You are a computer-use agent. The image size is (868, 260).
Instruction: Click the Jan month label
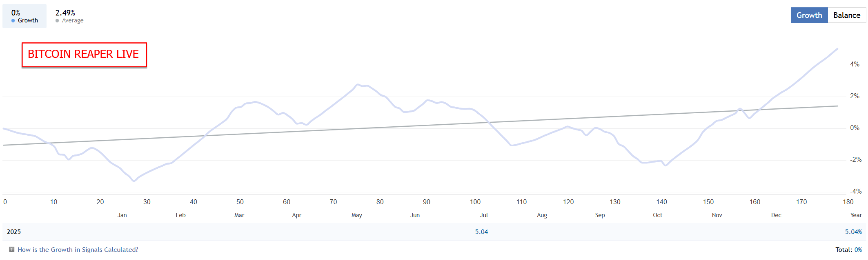(122, 215)
